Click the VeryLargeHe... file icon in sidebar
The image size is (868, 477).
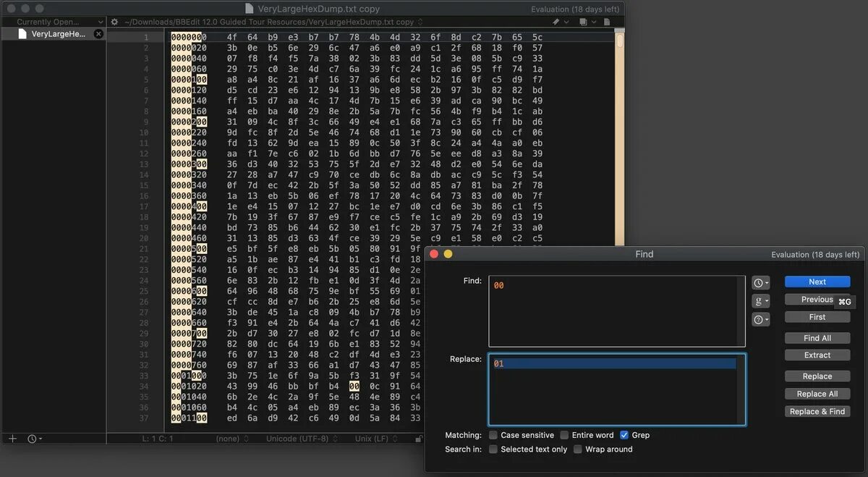pyautogui.click(x=22, y=34)
